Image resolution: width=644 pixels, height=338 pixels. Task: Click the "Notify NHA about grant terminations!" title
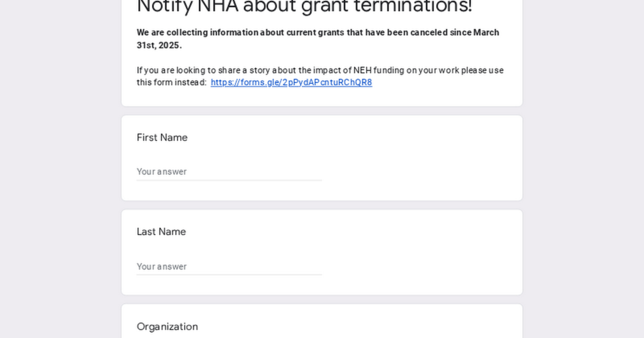pos(304,6)
